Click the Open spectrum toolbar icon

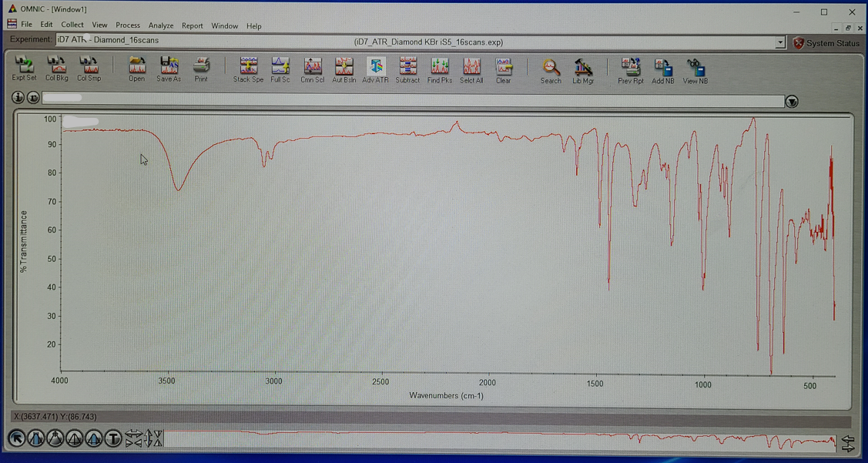coord(137,69)
